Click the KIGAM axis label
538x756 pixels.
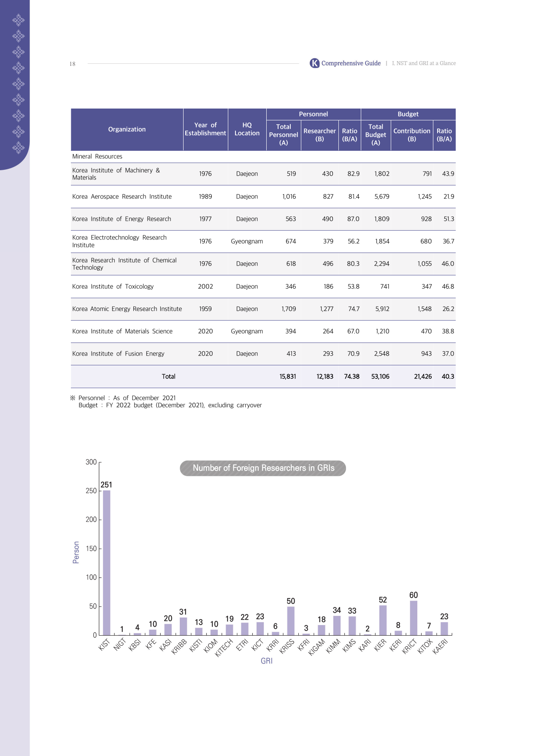coord(317,647)
